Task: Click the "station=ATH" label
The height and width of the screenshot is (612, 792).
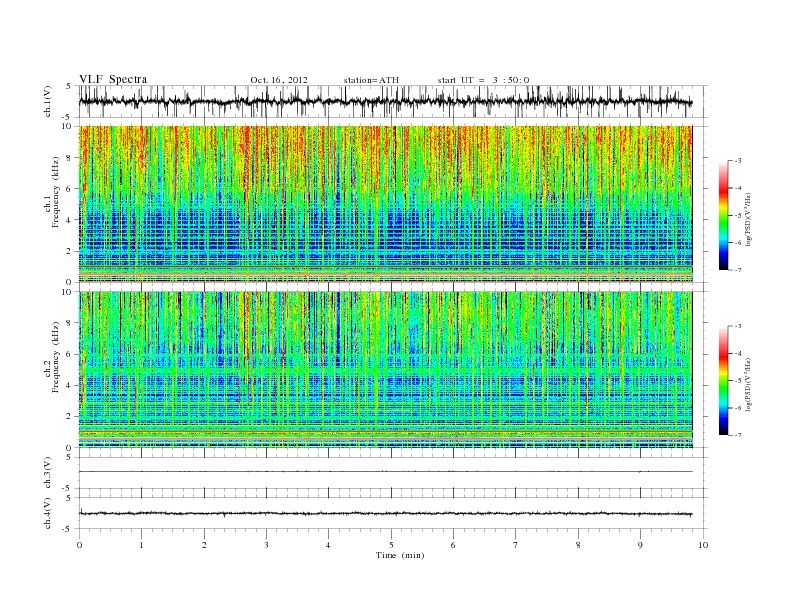Action: click(371, 80)
